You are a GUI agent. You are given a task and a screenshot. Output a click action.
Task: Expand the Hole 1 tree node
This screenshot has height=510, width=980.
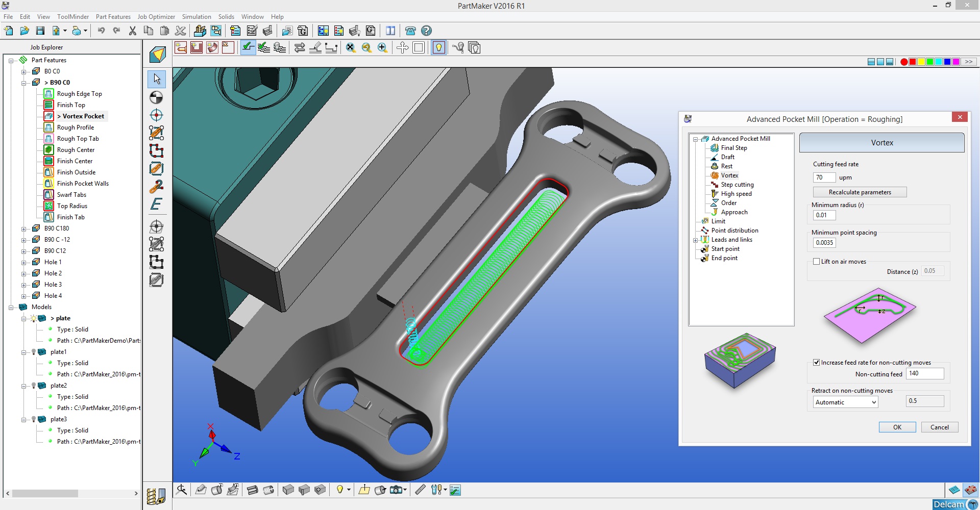23,262
